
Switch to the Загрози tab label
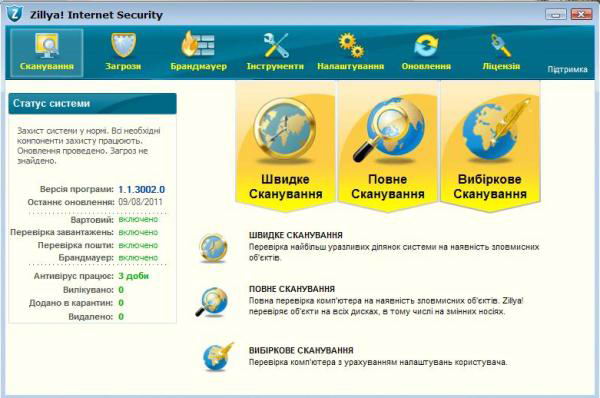point(123,66)
